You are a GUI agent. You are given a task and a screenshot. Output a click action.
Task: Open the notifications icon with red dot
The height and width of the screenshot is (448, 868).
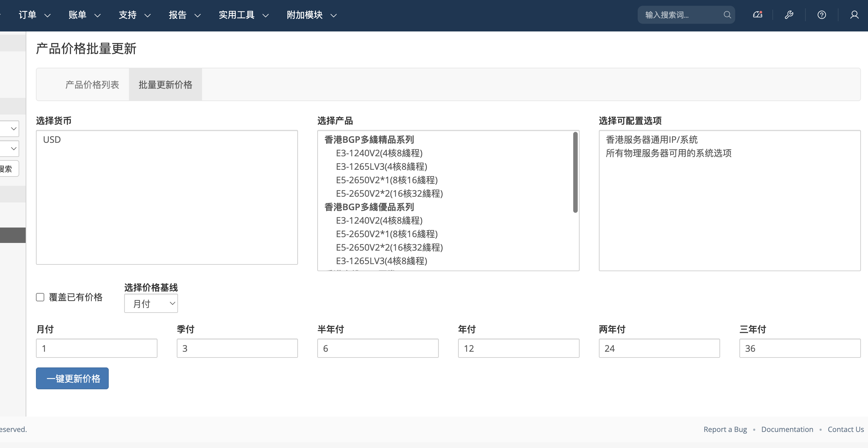(757, 15)
